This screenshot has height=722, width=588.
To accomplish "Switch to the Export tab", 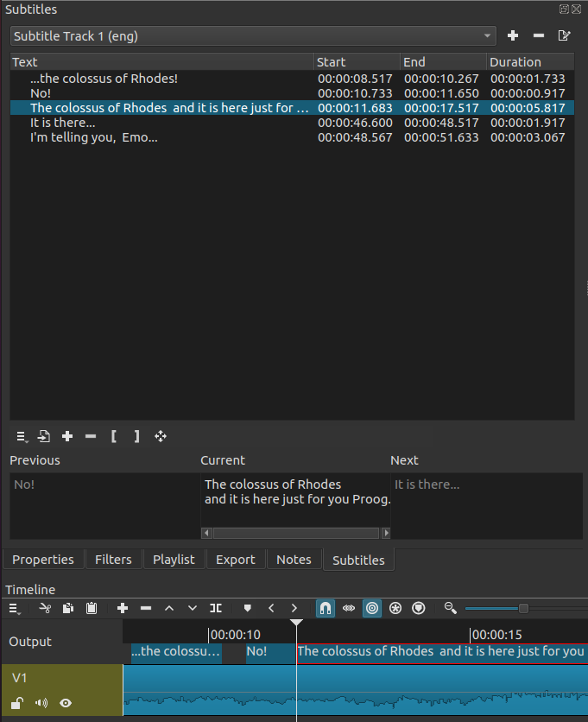I will click(236, 560).
